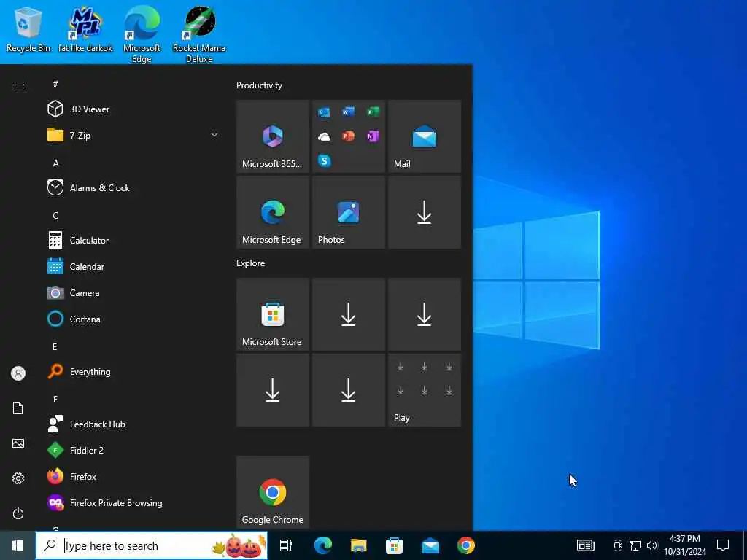Open Task View on the taskbar
The width and height of the screenshot is (747, 560).
(x=286, y=545)
